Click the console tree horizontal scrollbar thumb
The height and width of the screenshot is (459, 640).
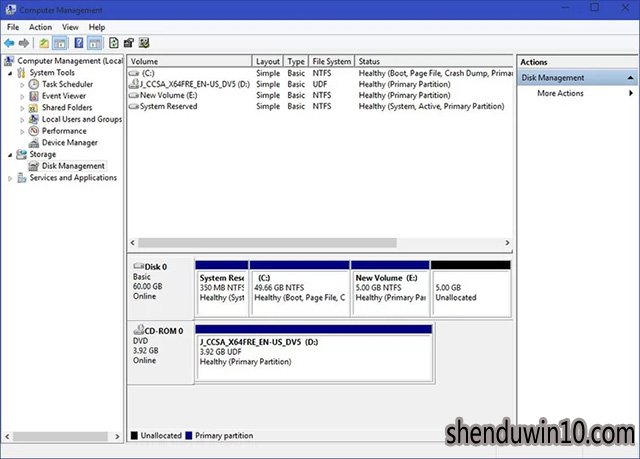pos(60,437)
